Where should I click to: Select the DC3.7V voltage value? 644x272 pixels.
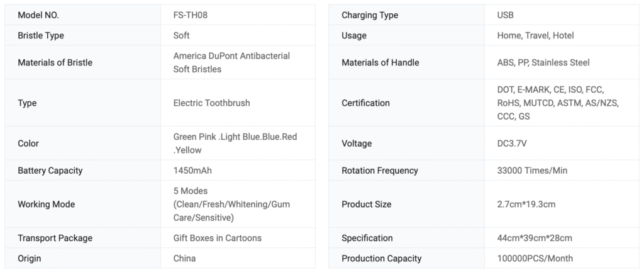[x=511, y=144]
